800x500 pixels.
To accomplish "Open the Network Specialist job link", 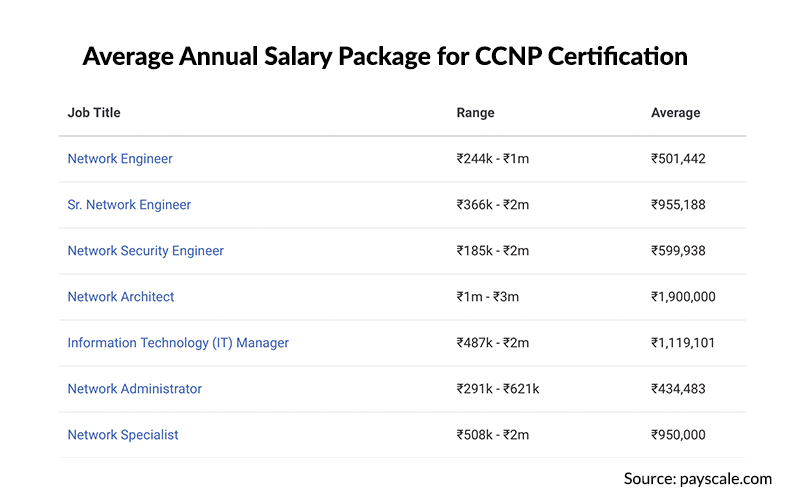I will (x=123, y=435).
